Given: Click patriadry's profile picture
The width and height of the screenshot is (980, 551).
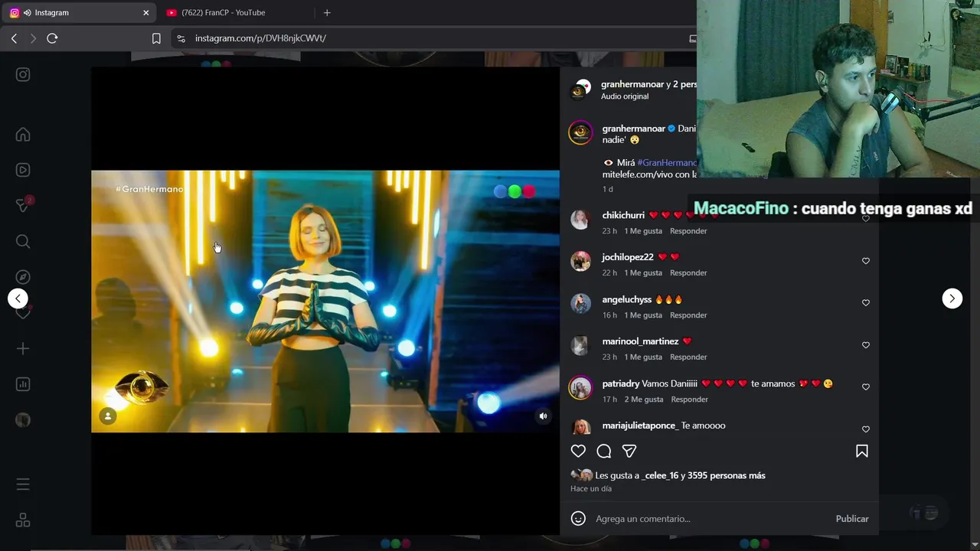Looking at the screenshot, I should point(580,388).
